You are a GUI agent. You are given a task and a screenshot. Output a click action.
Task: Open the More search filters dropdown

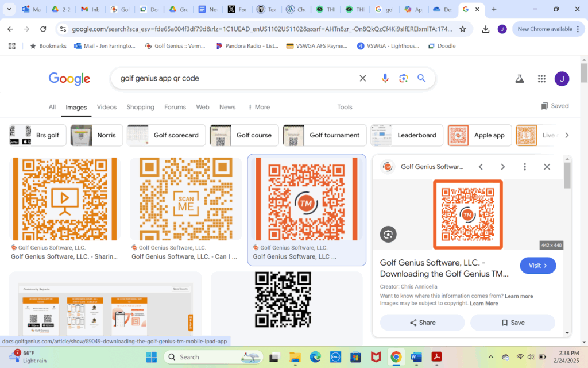point(258,107)
